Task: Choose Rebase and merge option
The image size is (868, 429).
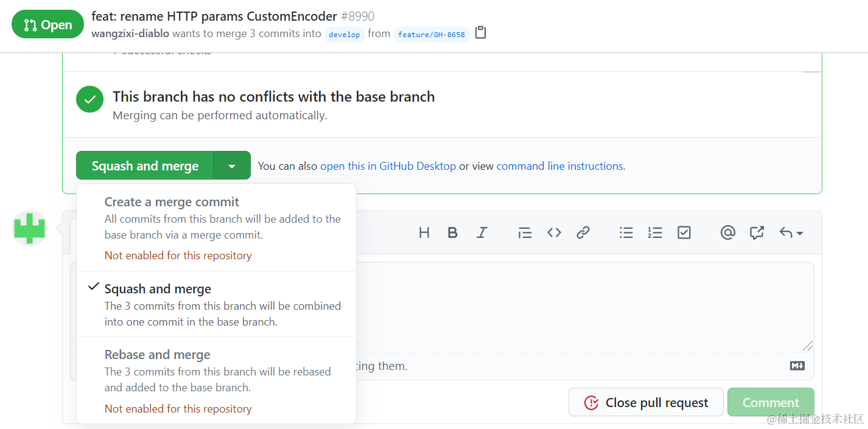Action: point(216,381)
